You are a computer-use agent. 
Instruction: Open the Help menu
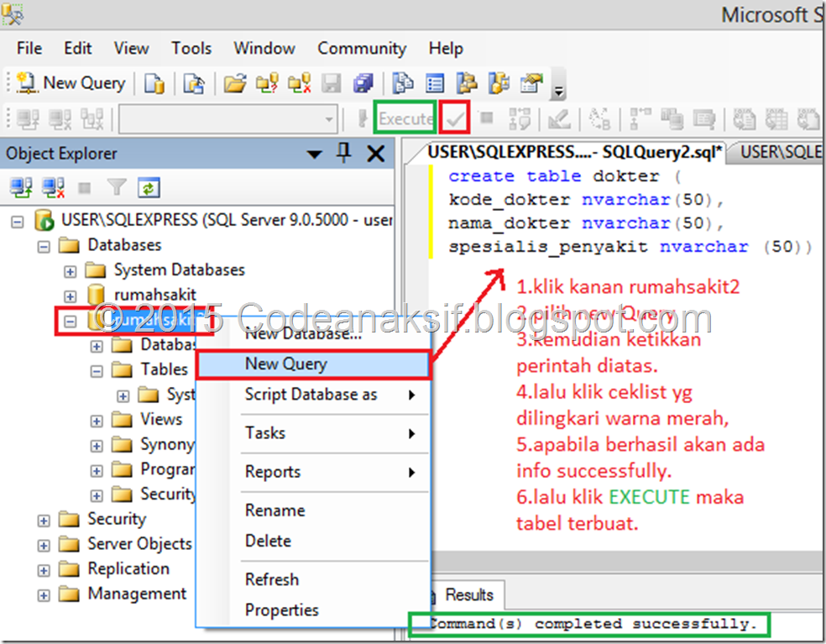[446, 48]
